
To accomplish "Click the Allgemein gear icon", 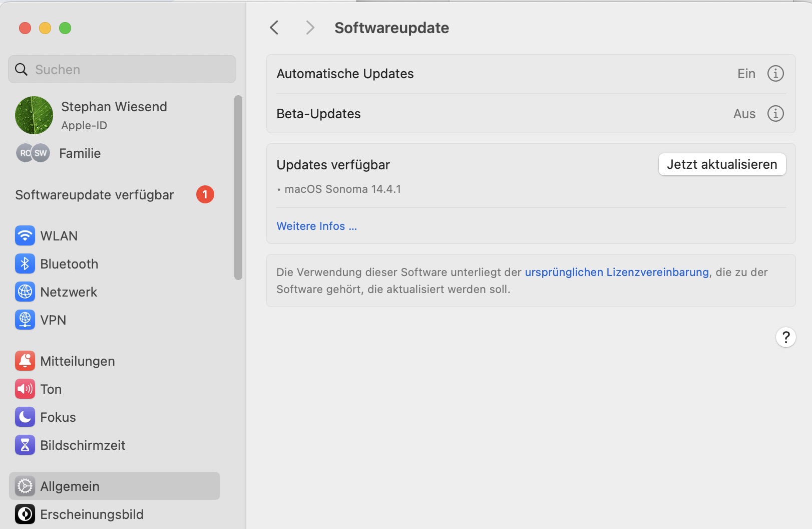I will point(25,486).
